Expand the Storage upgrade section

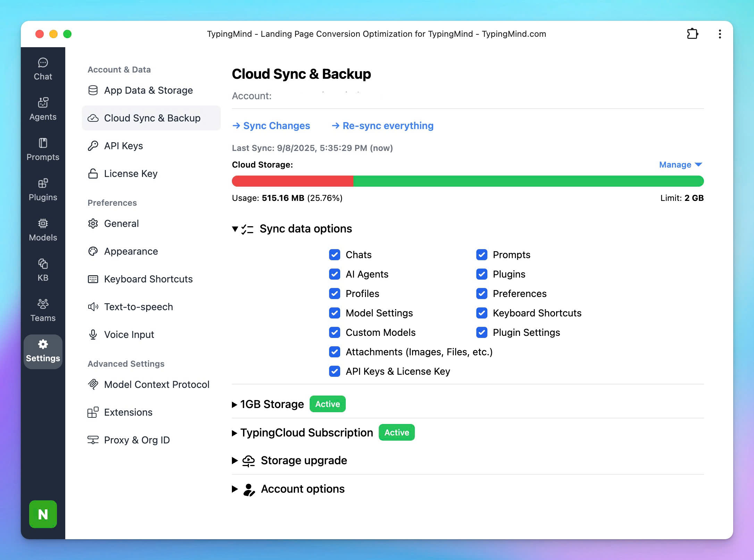tap(235, 460)
